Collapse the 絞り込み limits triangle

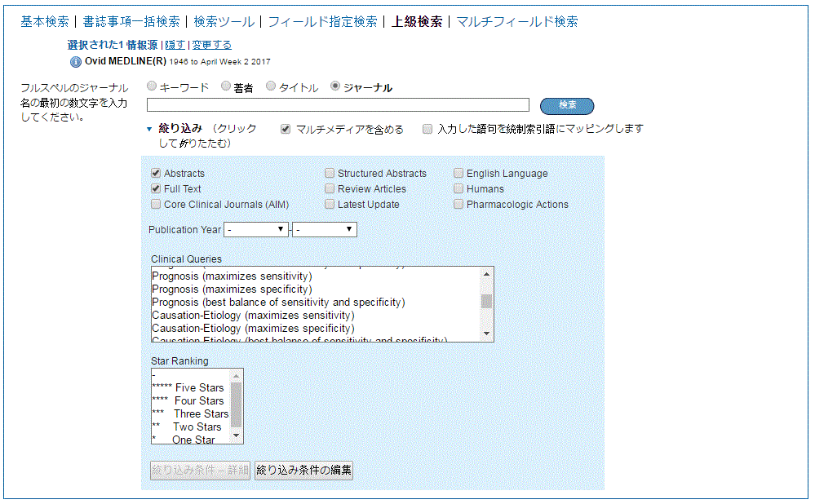point(149,129)
